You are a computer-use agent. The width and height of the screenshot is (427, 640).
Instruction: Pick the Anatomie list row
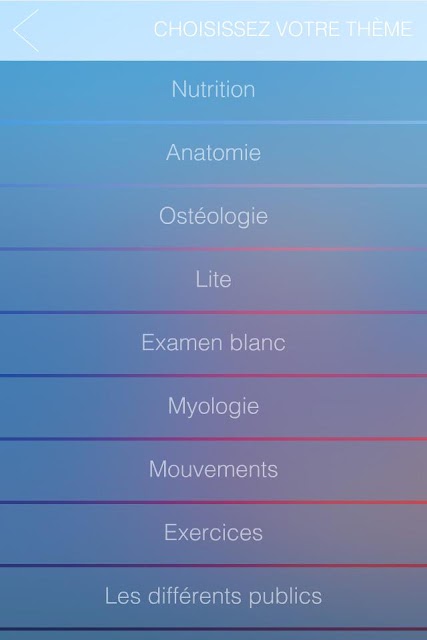(x=214, y=154)
